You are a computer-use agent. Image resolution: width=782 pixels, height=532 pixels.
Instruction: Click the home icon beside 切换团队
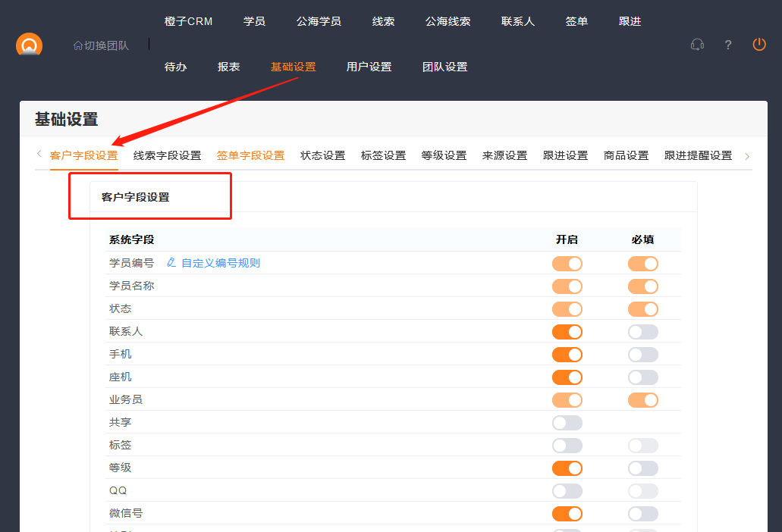coord(77,45)
